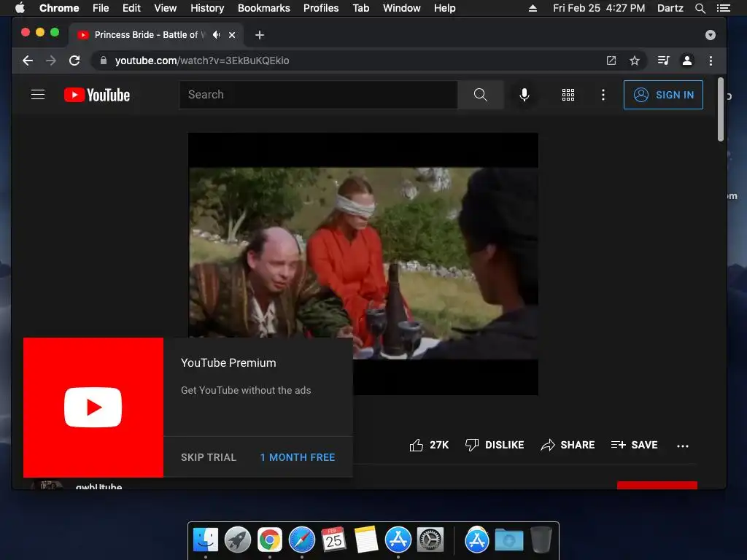
Task: Open the Window menu
Action: pyautogui.click(x=402, y=8)
